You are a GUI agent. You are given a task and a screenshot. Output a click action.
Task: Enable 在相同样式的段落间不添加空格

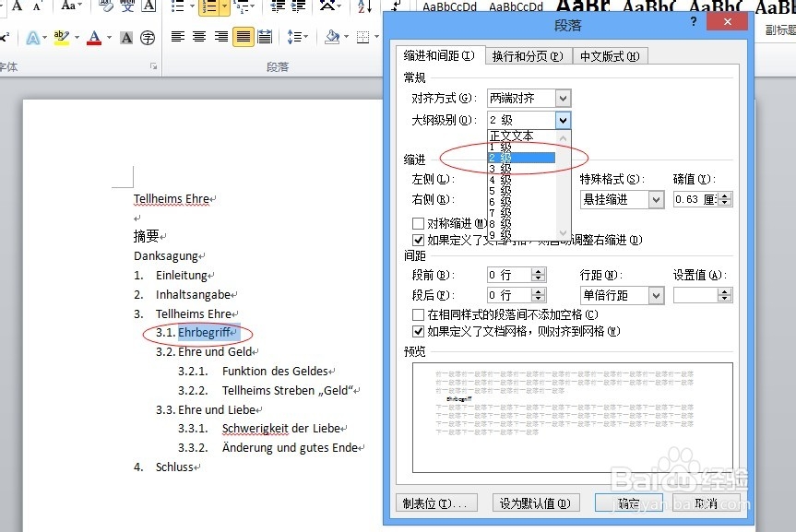click(418, 314)
